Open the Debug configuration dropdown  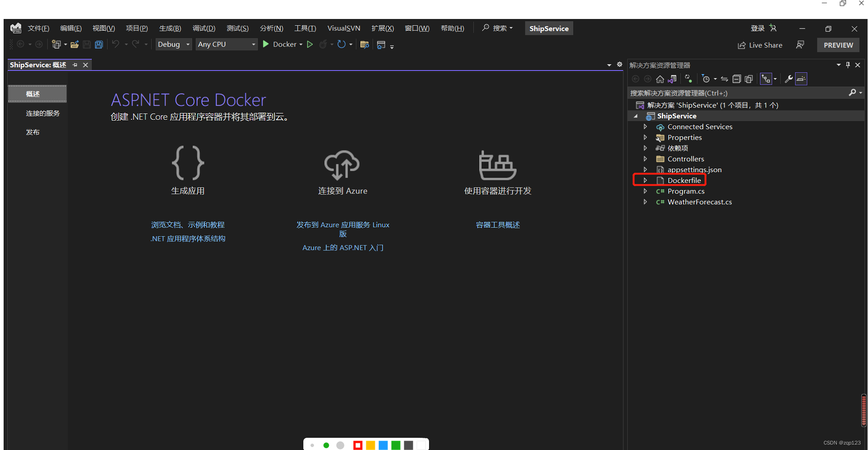174,44
